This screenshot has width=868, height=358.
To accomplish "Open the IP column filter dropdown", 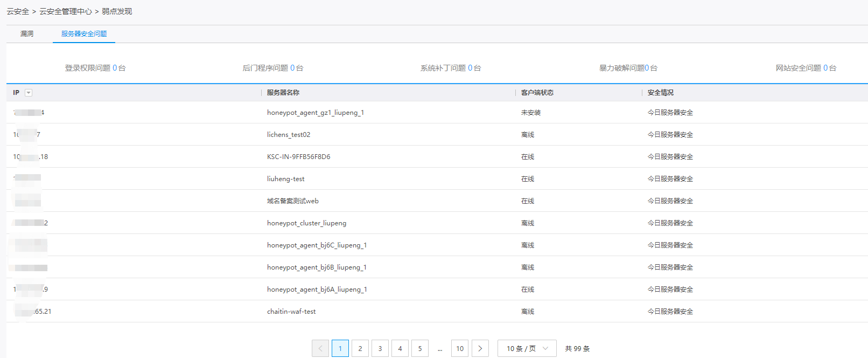I will [x=29, y=93].
